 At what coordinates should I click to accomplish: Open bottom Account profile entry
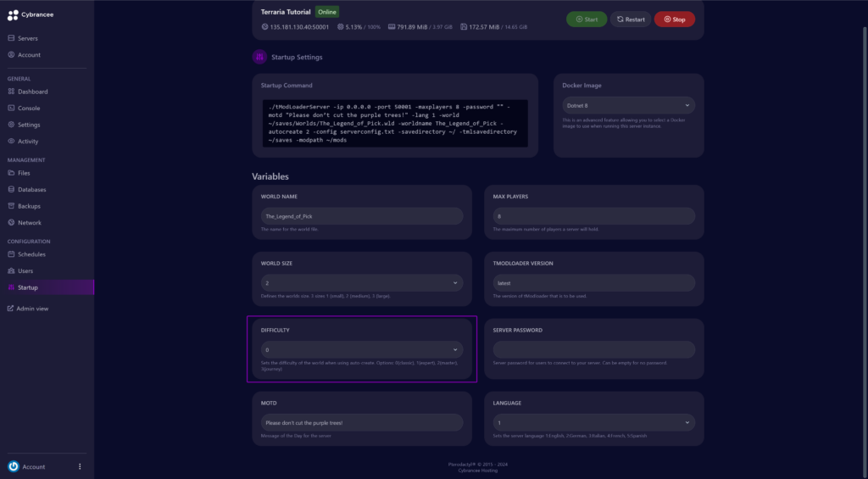coord(33,466)
